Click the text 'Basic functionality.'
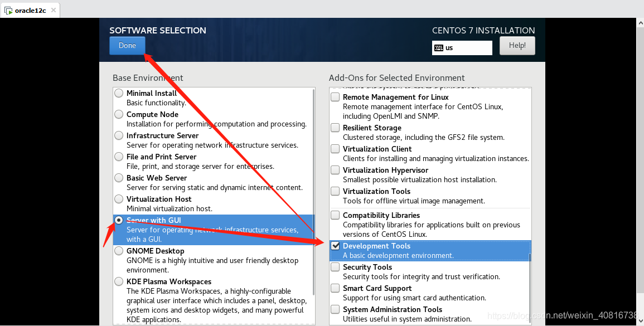 pyautogui.click(x=156, y=103)
